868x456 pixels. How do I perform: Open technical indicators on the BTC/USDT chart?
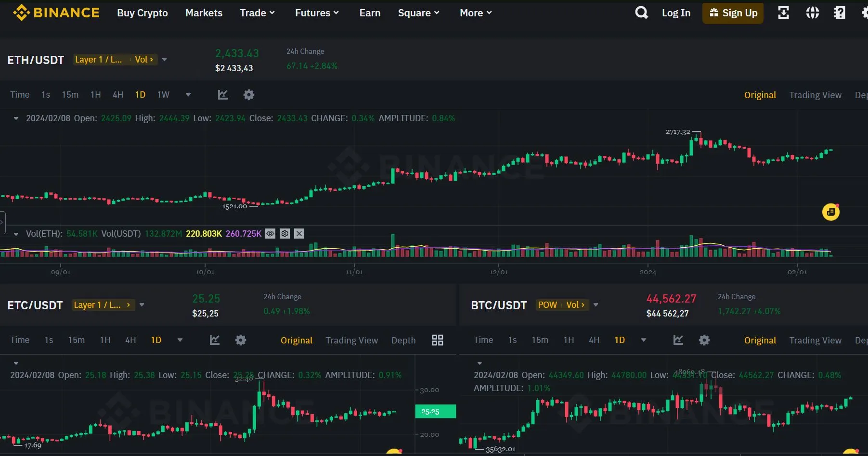678,340
